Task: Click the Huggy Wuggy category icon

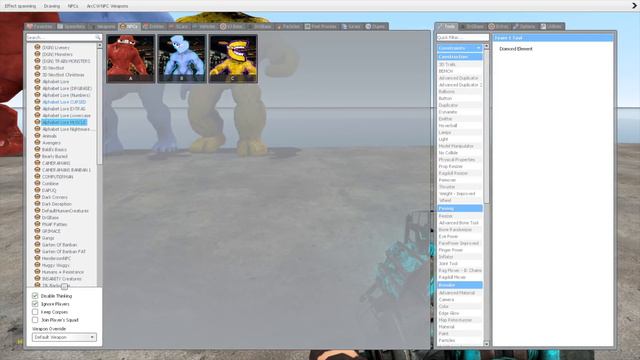Action: (x=37, y=265)
